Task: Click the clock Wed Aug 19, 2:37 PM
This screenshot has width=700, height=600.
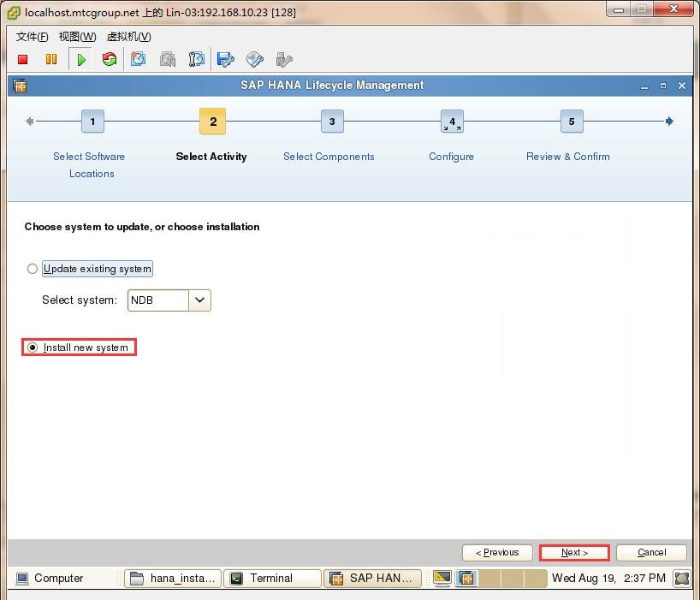Action: tap(608, 578)
